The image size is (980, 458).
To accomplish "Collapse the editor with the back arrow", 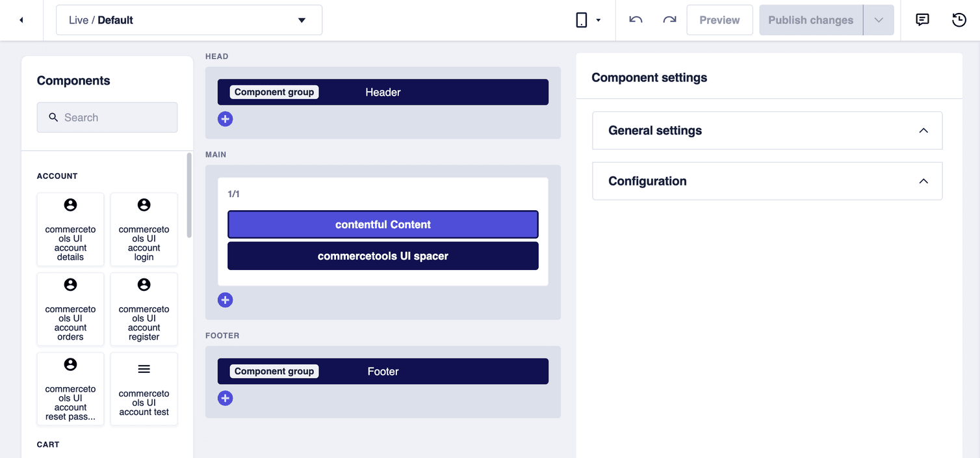I will coord(21,20).
